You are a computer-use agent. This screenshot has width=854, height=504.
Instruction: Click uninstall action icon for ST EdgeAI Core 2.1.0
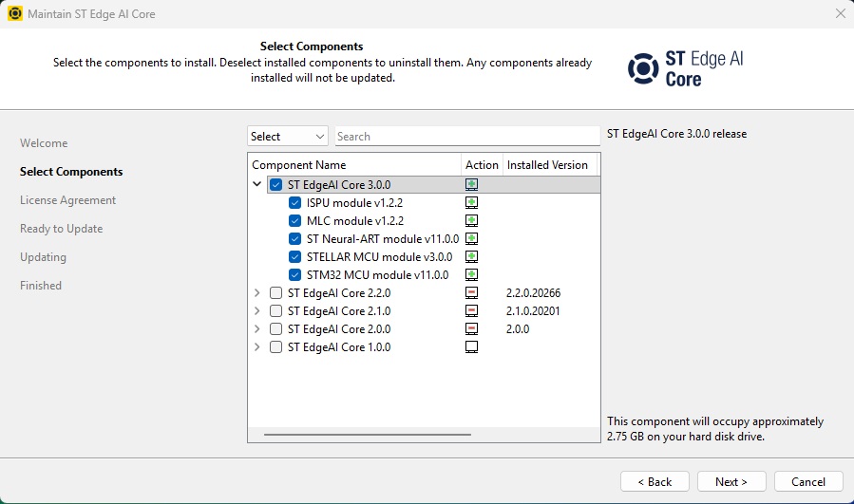[x=472, y=310]
